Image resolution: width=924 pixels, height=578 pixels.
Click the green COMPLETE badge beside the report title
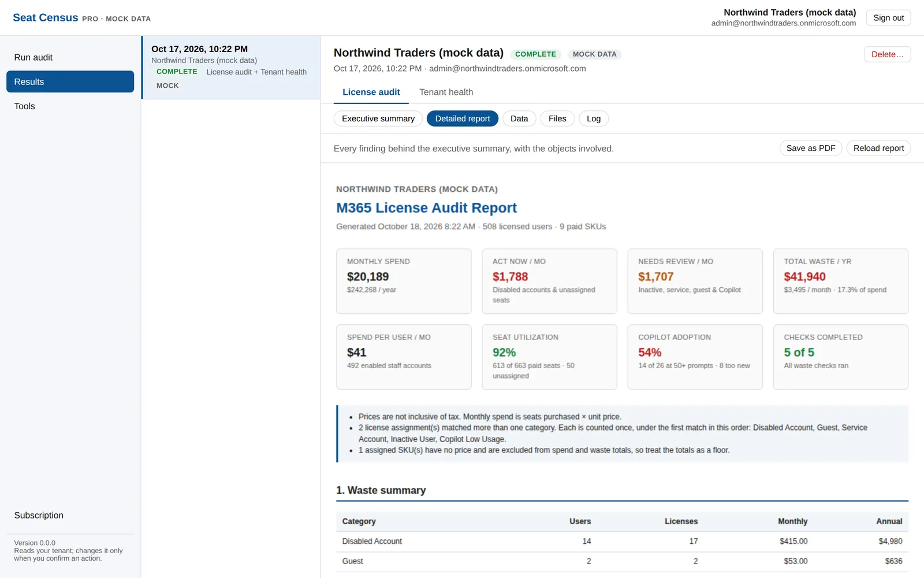535,54
